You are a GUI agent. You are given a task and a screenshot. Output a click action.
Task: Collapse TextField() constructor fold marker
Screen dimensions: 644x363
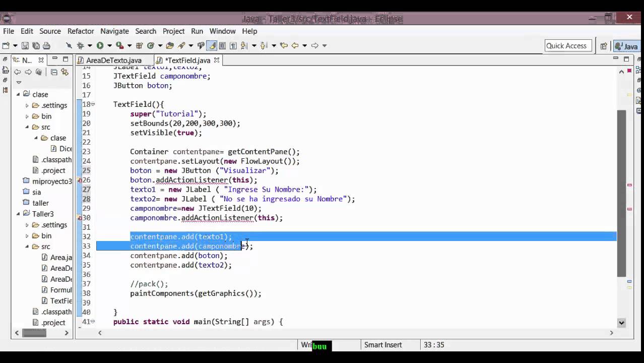pyautogui.click(x=93, y=104)
